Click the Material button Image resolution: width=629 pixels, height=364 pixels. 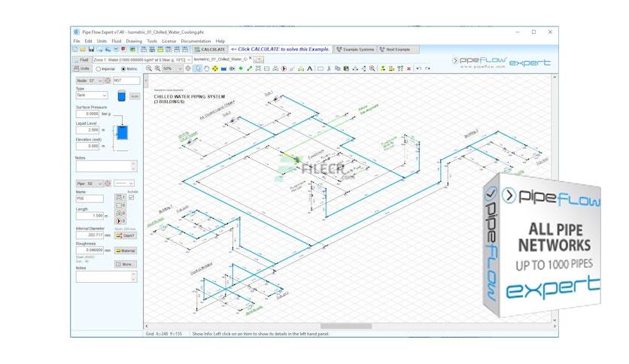point(126,250)
